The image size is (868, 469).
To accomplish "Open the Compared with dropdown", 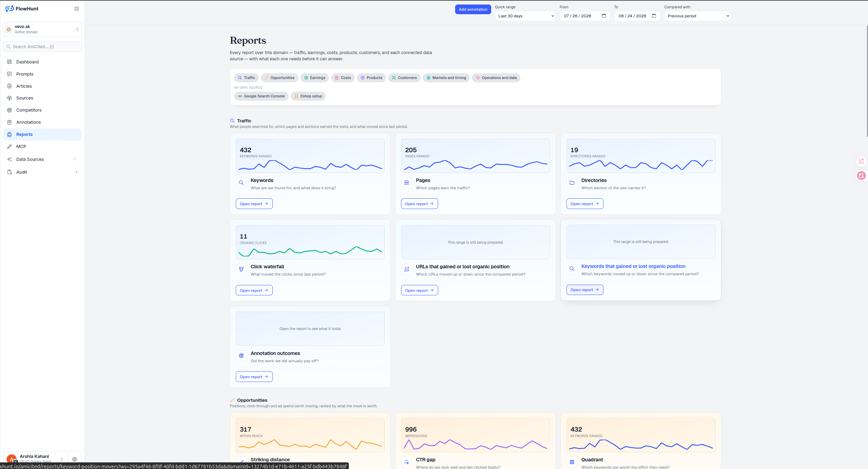I will tap(697, 16).
